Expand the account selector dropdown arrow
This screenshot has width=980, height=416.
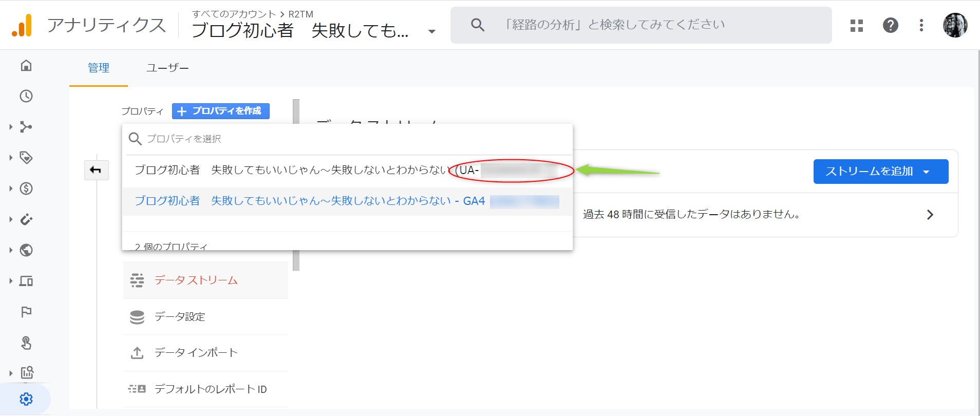[431, 31]
